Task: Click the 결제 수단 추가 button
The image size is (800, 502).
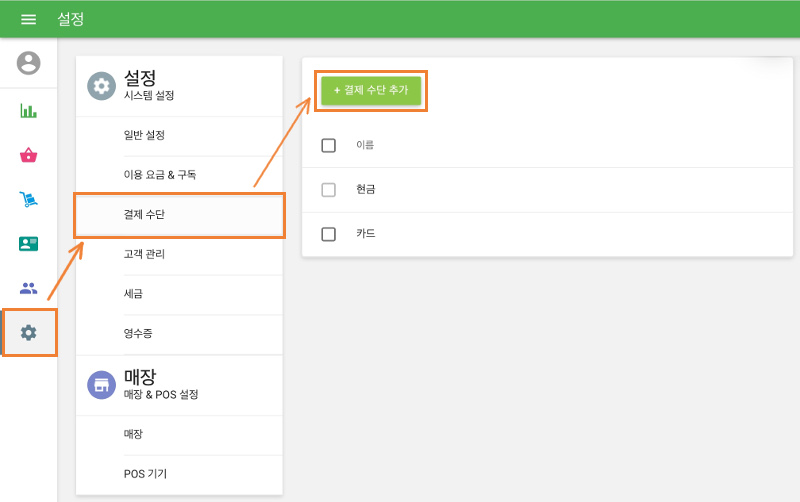Action: 371,90
